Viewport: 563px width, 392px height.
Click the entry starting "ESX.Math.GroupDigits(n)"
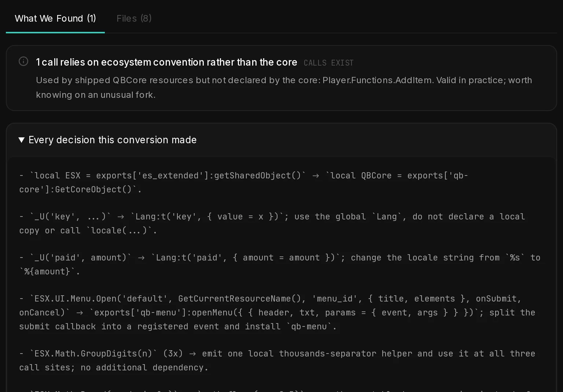point(277,360)
